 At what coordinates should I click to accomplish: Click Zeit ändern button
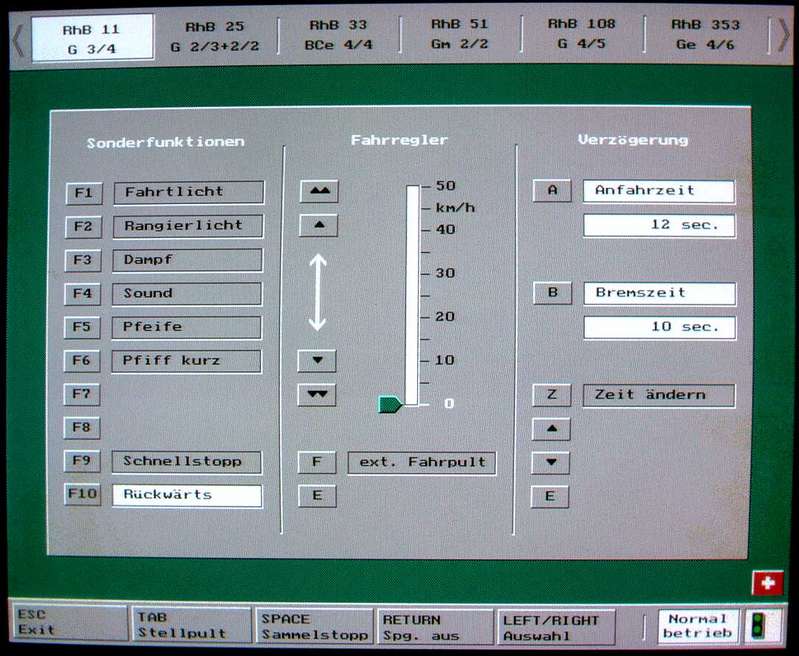click(658, 395)
